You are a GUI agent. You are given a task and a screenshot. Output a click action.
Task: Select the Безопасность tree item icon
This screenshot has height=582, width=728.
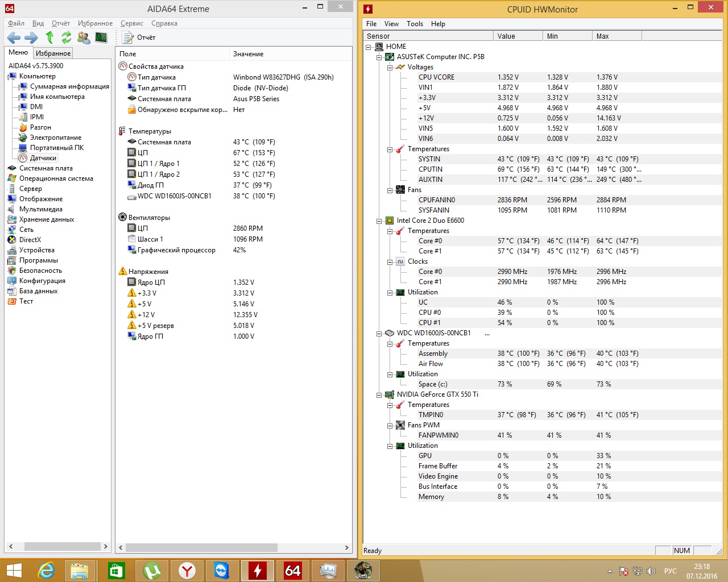pos(12,271)
